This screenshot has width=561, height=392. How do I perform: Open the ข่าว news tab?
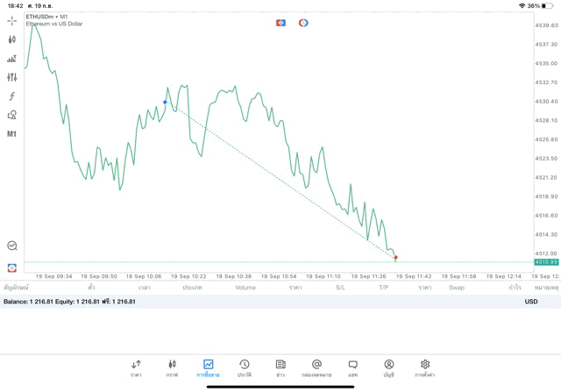280,367
